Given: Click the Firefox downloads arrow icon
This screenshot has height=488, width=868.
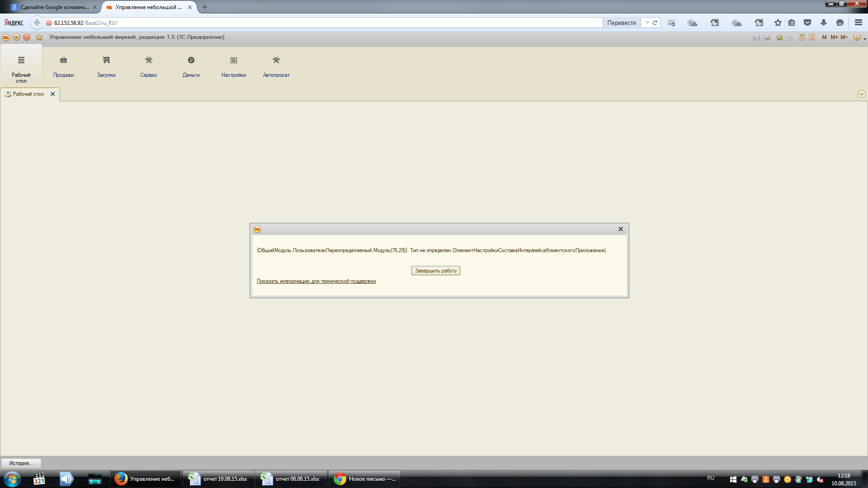Looking at the screenshot, I should pyautogui.click(x=823, y=23).
